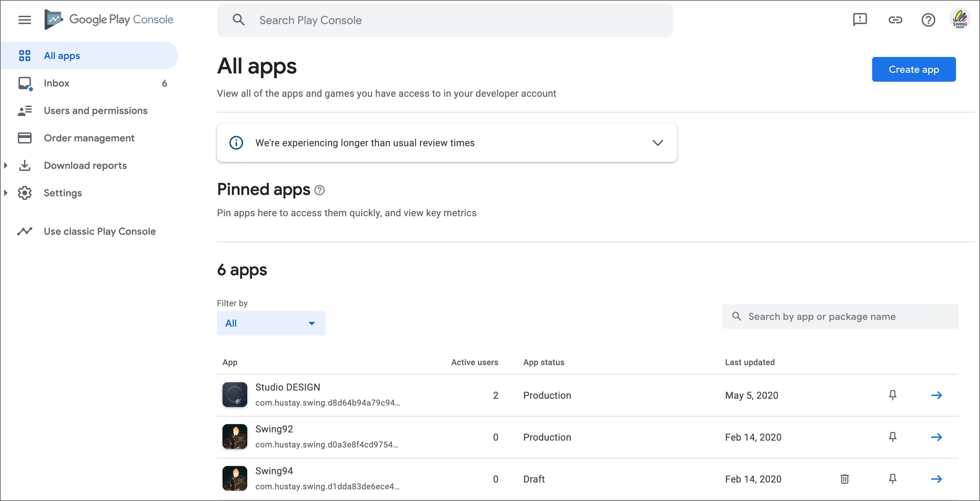This screenshot has width=980, height=501.
Task: Select All apps in sidebar
Action: pyautogui.click(x=90, y=56)
